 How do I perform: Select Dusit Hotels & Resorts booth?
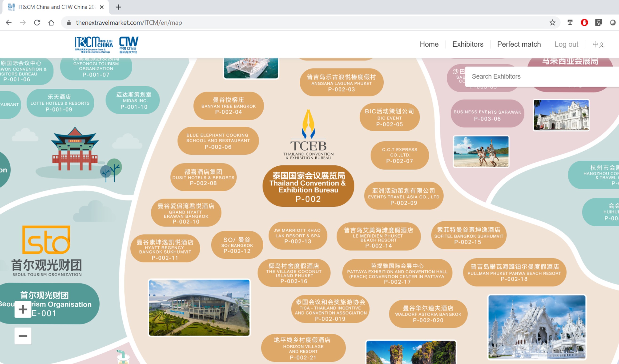[203, 177]
